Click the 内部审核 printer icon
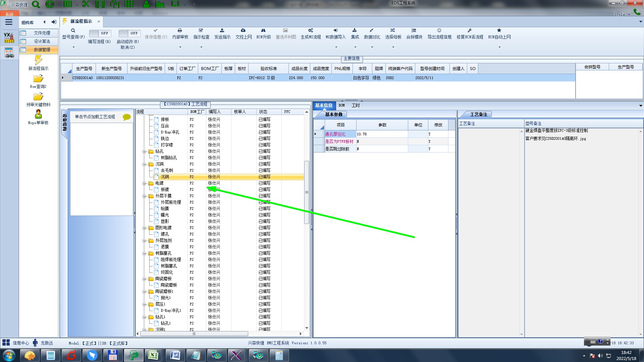 coord(180,31)
